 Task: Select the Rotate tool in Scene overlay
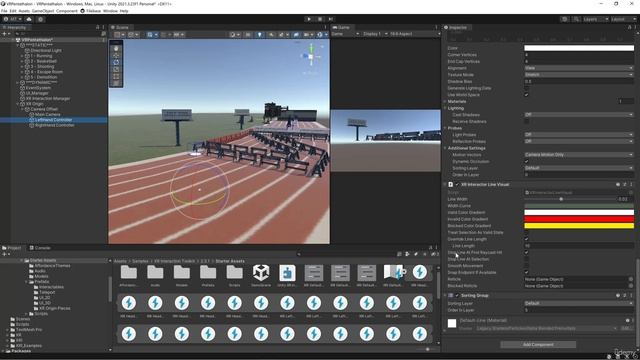[x=116, y=62]
